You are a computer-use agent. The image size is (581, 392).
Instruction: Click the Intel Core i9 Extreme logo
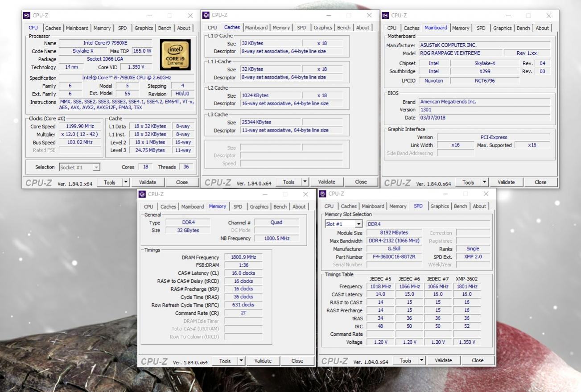point(175,55)
